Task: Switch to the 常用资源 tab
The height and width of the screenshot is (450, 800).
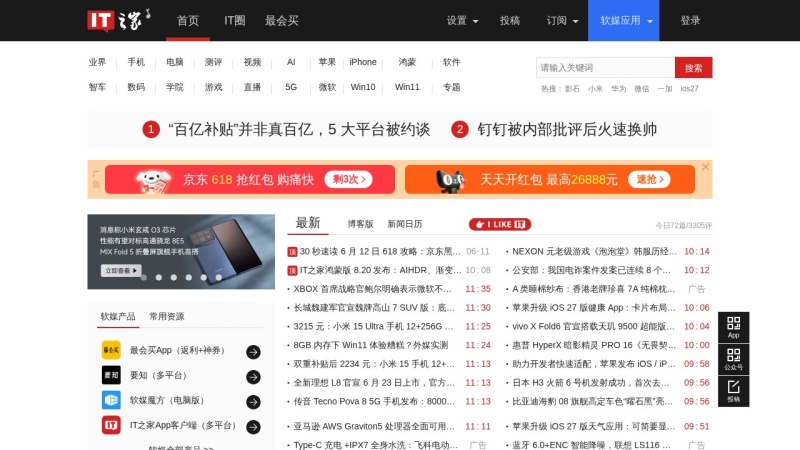Action: coord(167,316)
